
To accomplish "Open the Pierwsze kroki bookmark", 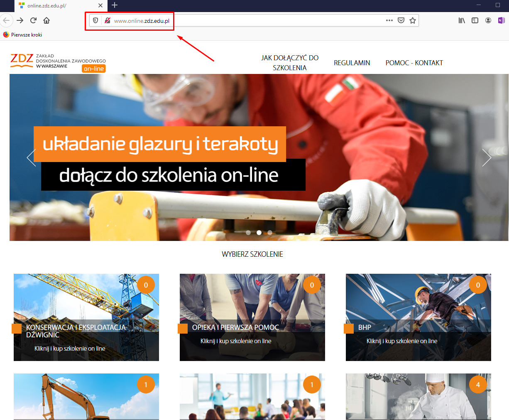I will click(23, 35).
